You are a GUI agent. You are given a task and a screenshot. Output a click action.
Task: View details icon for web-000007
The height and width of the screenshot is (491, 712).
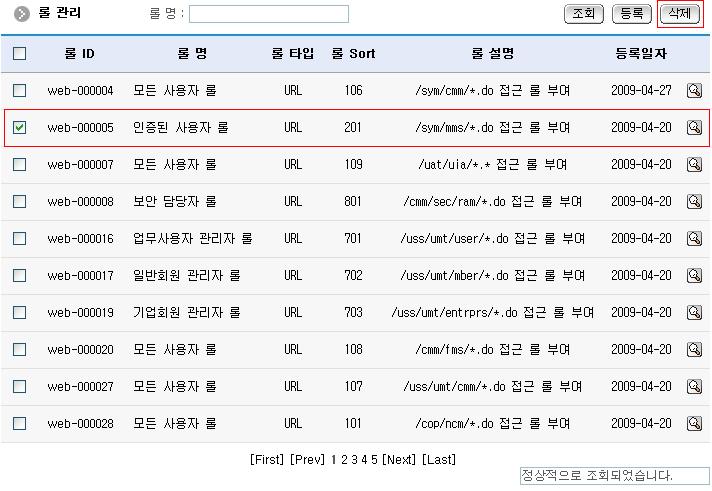pos(694,165)
